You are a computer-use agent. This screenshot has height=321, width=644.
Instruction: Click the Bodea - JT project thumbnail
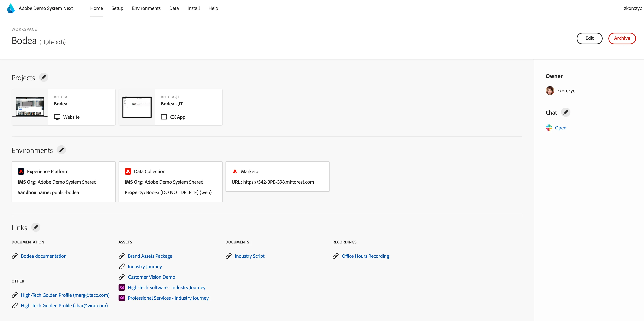tap(137, 107)
